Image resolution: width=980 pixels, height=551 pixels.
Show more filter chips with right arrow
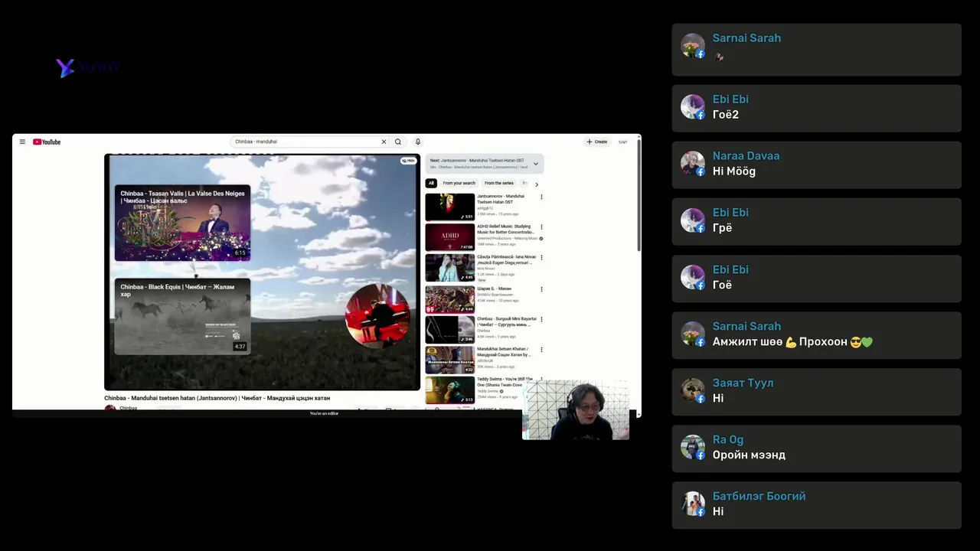tap(537, 184)
